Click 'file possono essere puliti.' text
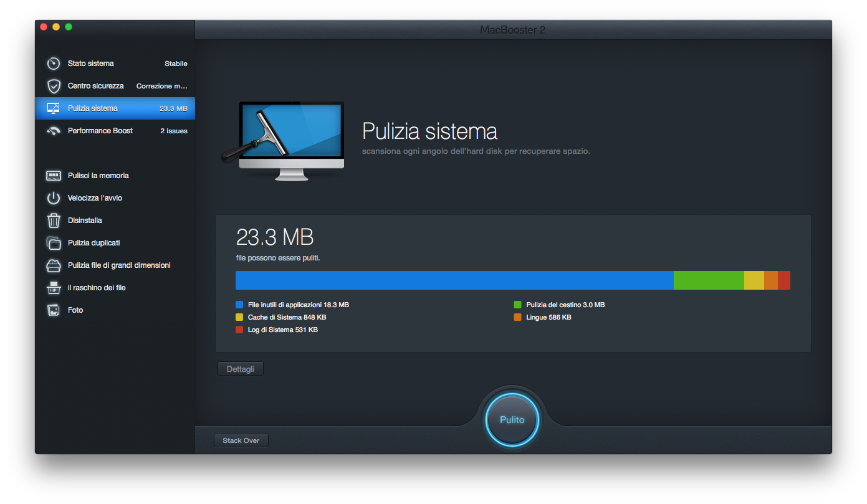The image size is (867, 504). [278, 258]
